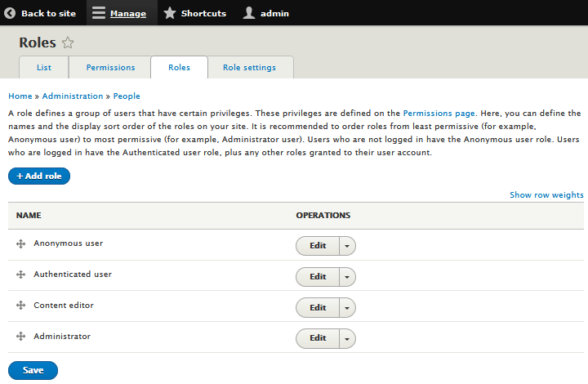This screenshot has width=588, height=384.
Task: Click drag handle icon for Content editor
Action: [21, 306]
